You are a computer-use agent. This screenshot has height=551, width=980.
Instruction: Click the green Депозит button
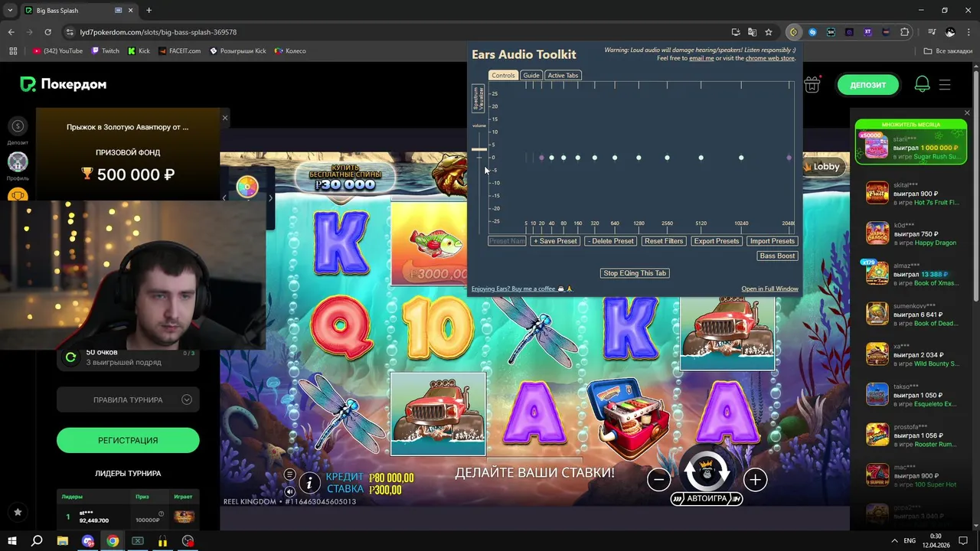pos(867,85)
